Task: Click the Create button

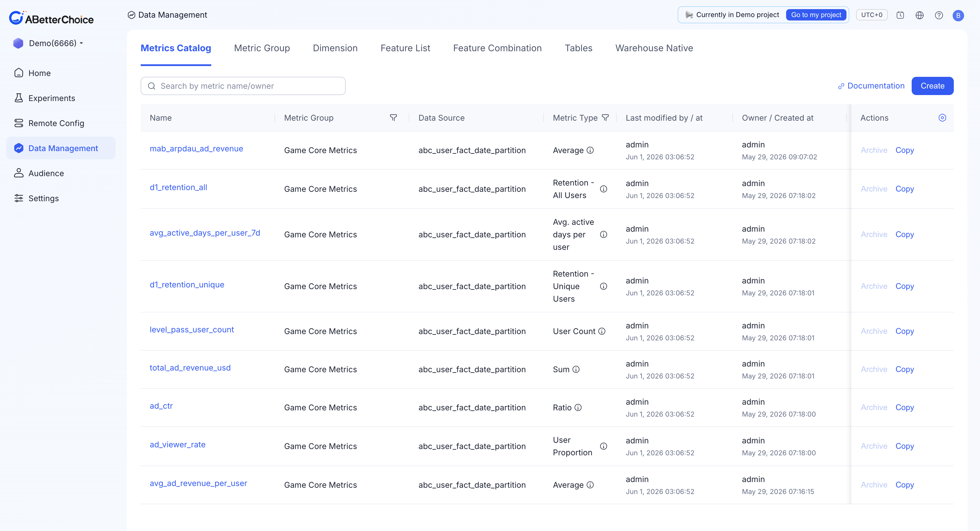Action: 932,86
